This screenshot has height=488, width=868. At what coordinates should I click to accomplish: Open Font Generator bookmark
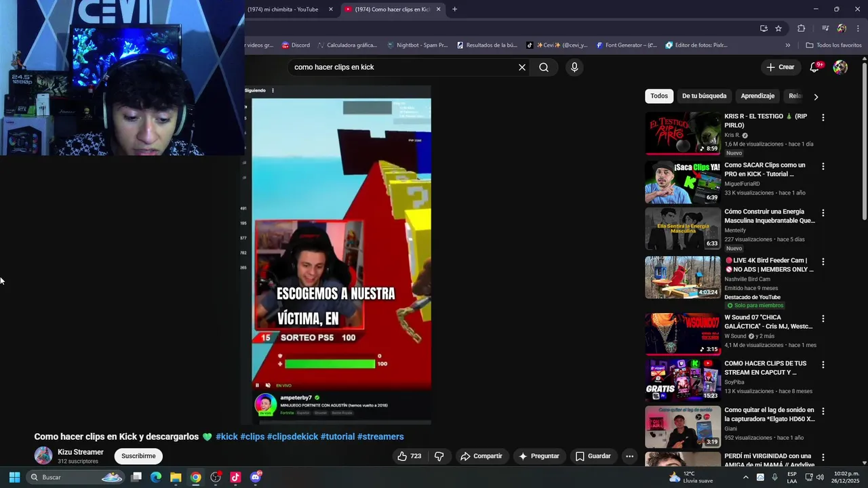coord(627,45)
